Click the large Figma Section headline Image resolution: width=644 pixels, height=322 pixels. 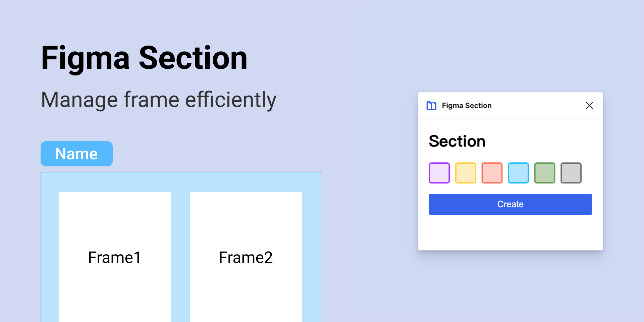point(144,58)
